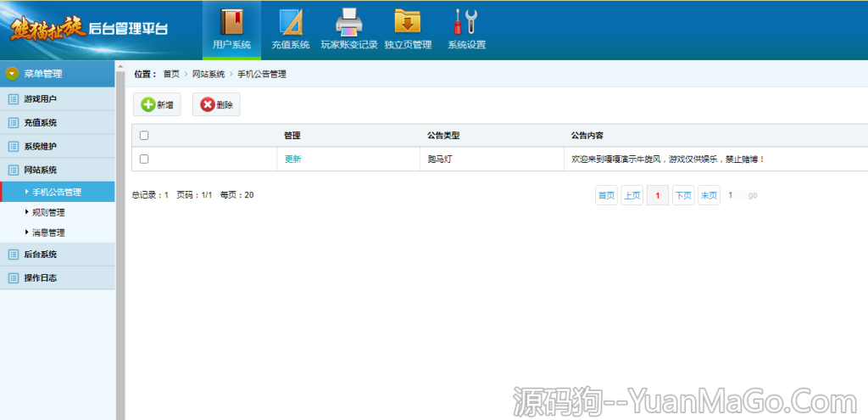Open the 独立页管理 folder icon

408,22
